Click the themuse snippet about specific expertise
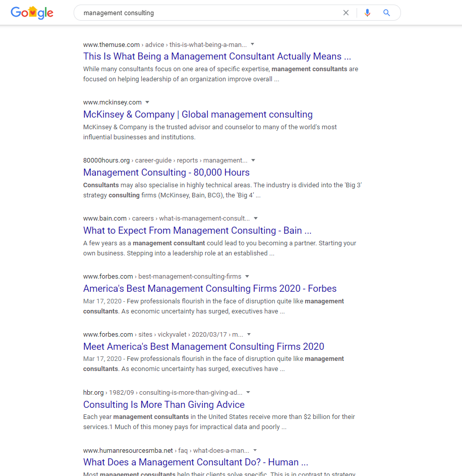This screenshot has width=462, height=476. click(x=220, y=74)
